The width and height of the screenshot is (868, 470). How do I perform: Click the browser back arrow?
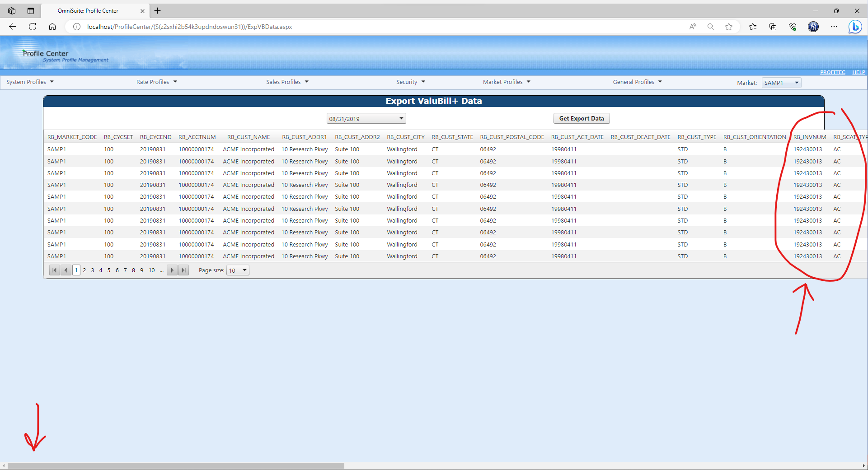click(13, 27)
